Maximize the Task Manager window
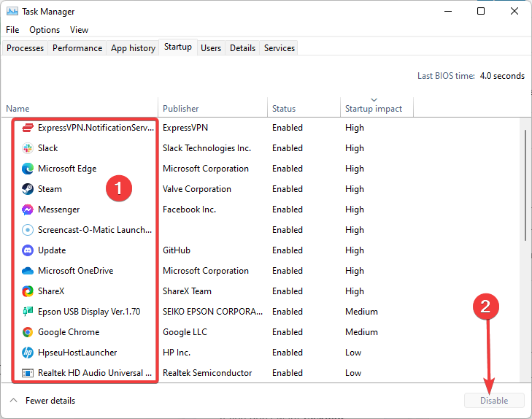 click(x=481, y=11)
